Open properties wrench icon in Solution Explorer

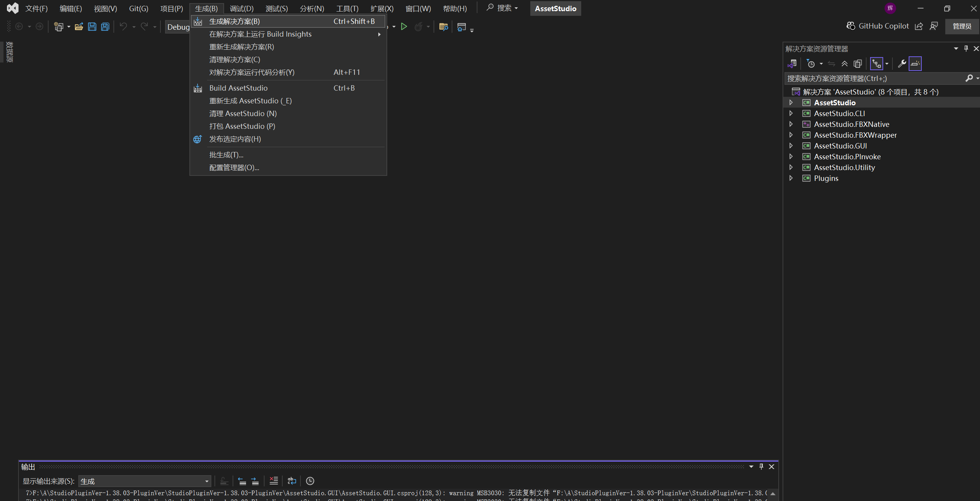(901, 64)
